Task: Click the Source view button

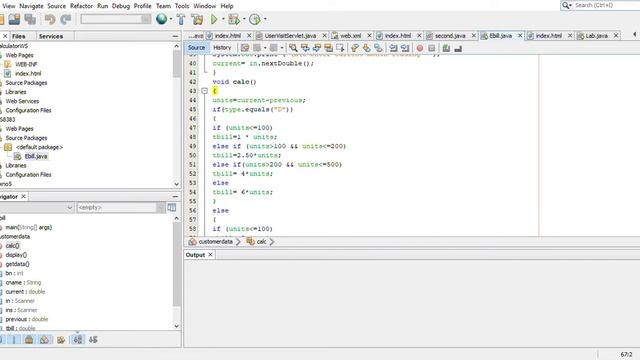Action: click(196, 48)
